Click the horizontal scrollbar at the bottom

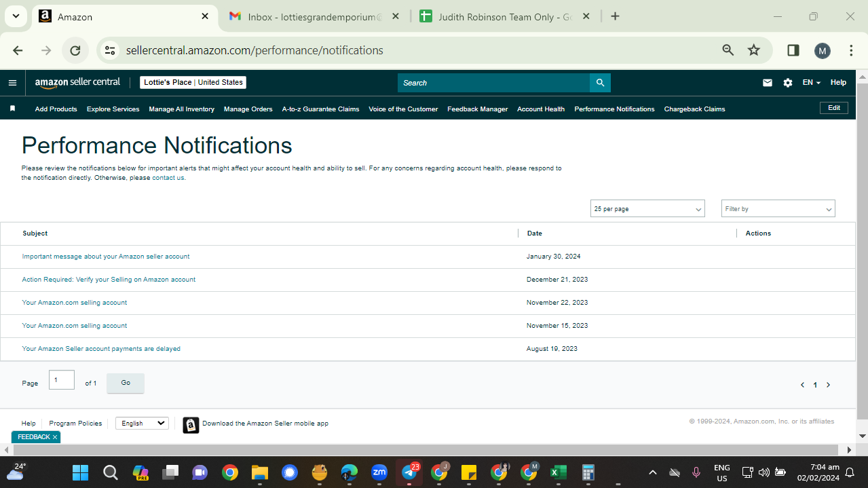(426, 450)
